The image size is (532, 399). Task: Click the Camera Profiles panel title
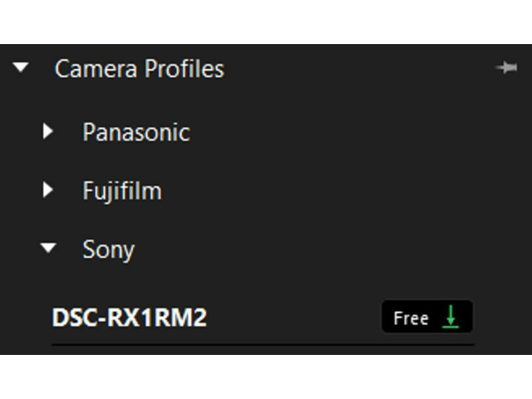(x=140, y=68)
